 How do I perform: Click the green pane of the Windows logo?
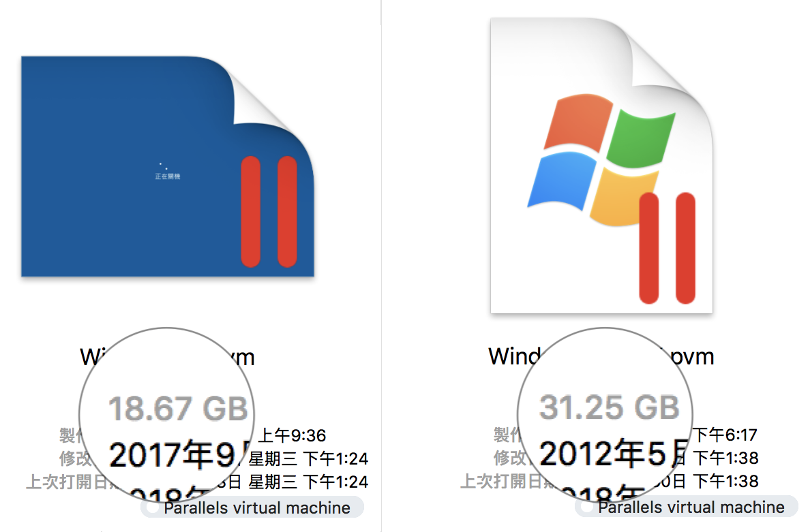[641, 140]
